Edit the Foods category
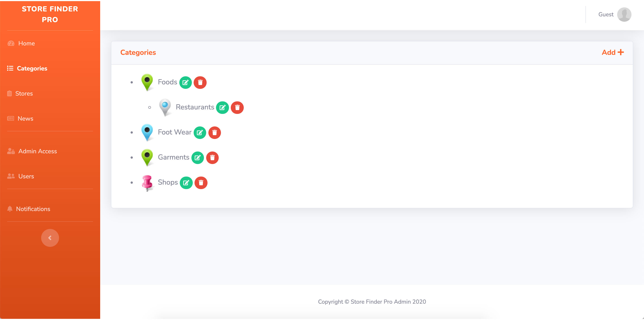 click(x=185, y=83)
